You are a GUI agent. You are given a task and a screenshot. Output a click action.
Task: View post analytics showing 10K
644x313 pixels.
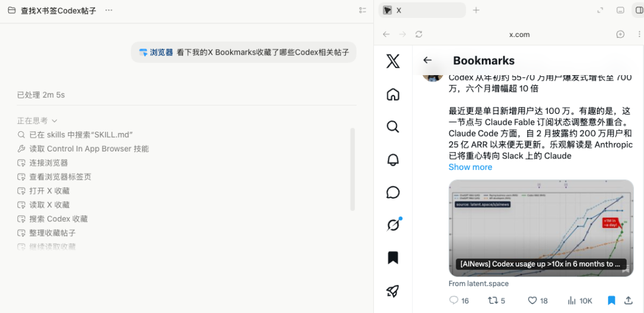(x=580, y=300)
